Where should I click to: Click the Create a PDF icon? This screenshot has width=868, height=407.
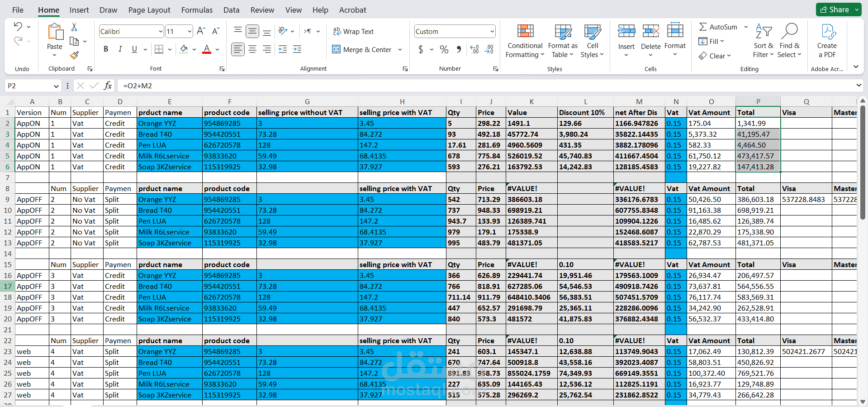pyautogui.click(x=827, y=33)
